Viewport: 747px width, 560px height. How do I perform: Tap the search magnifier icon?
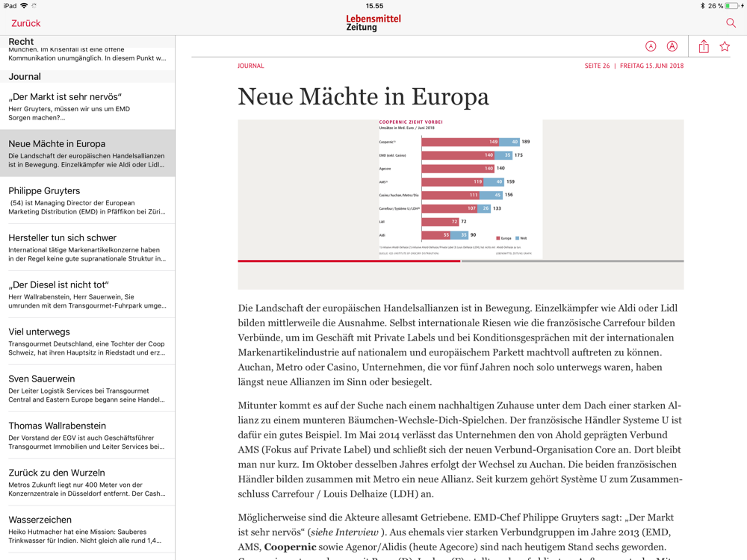[x=731, y=23]
